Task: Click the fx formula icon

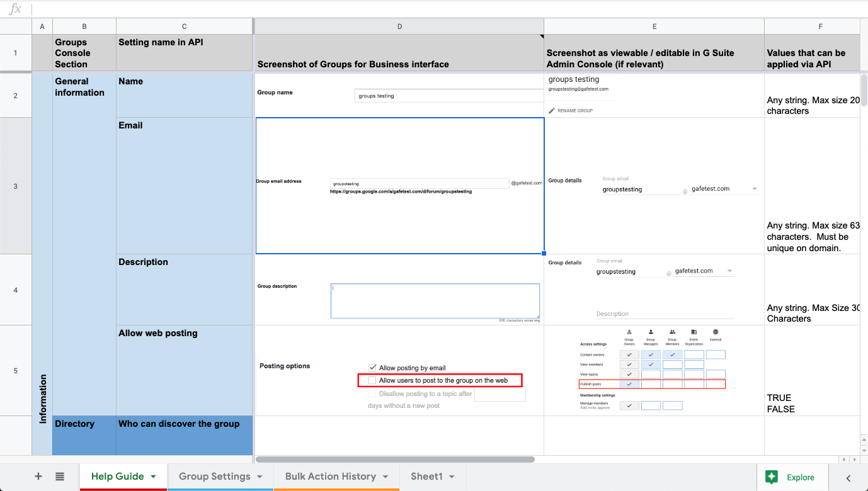Action: (x=15, y=9)
